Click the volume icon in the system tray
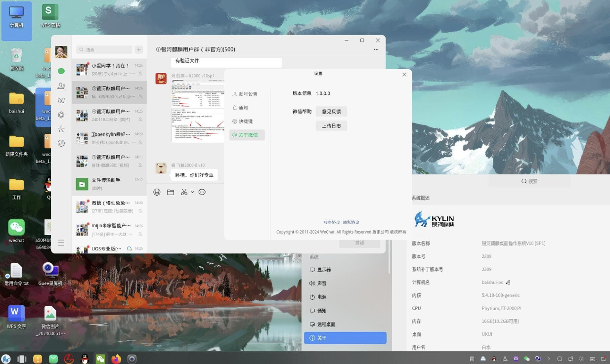 click(x=581, y=359)
